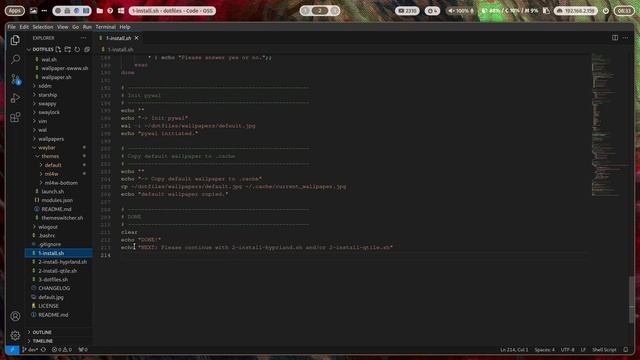Click the remote window indicator in status bar
The height and width of the screenshot is (360, 640).
pyautogui.click(x=12, y=350)
